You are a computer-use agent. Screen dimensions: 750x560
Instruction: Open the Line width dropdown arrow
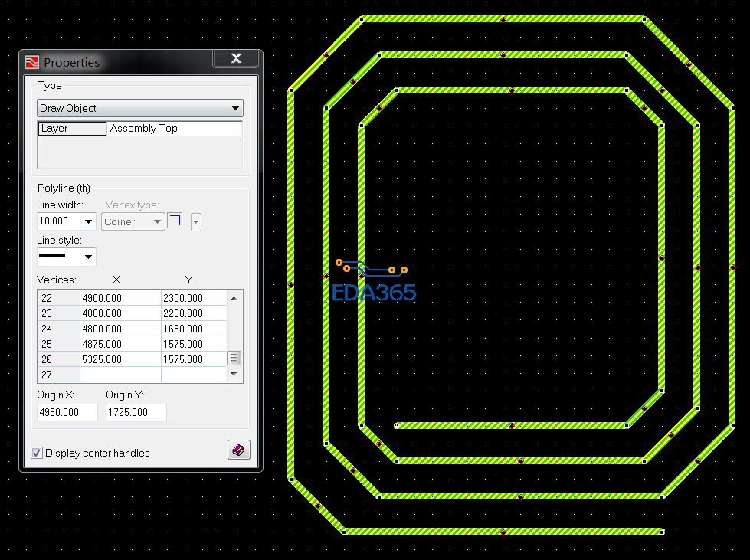coord(89,221)
